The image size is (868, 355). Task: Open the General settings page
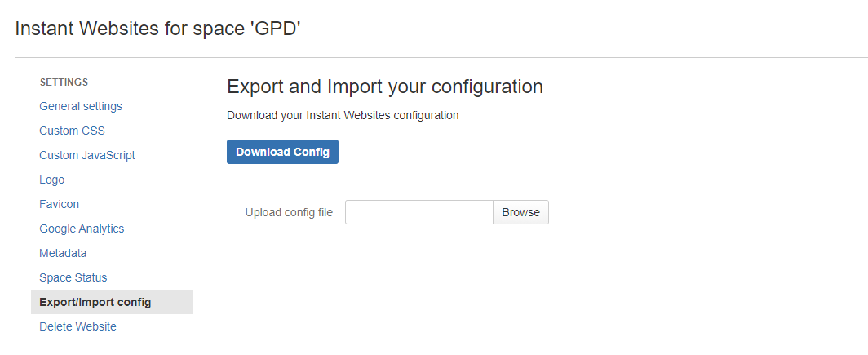[x=81, y=106]
